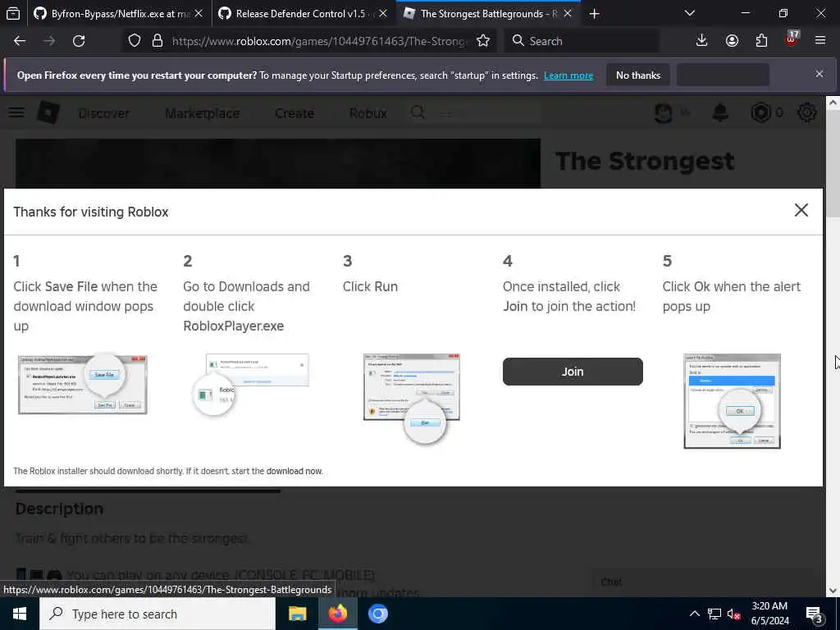Click the download now link
Screen dimensions: 840x630
(294, 472)
